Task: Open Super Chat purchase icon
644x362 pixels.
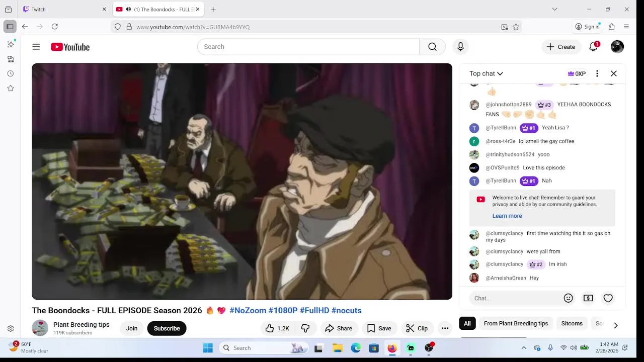Action: pyautogui.click(x=588, y=298)
